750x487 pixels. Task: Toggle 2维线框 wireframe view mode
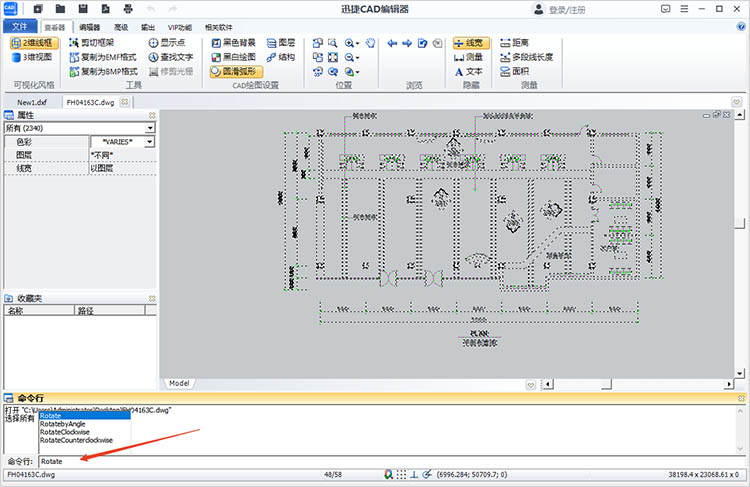coord(34,43)
